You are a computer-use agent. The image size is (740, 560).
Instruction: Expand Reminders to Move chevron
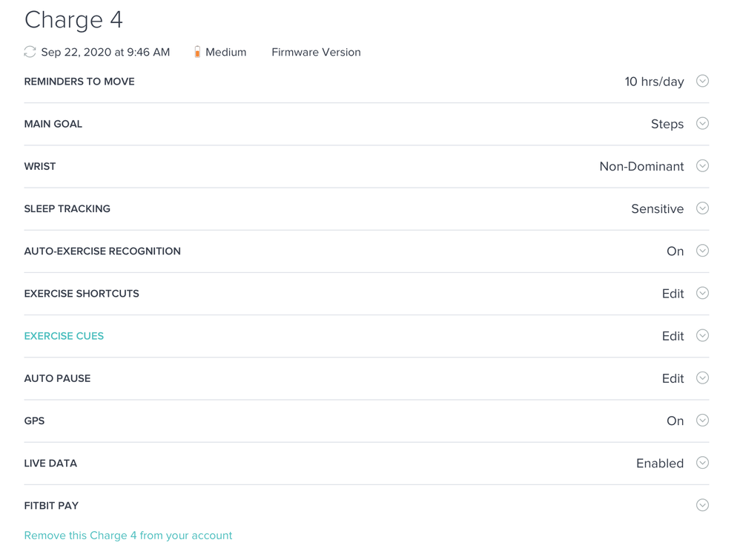pyautogui.click(x=702, y=82)
